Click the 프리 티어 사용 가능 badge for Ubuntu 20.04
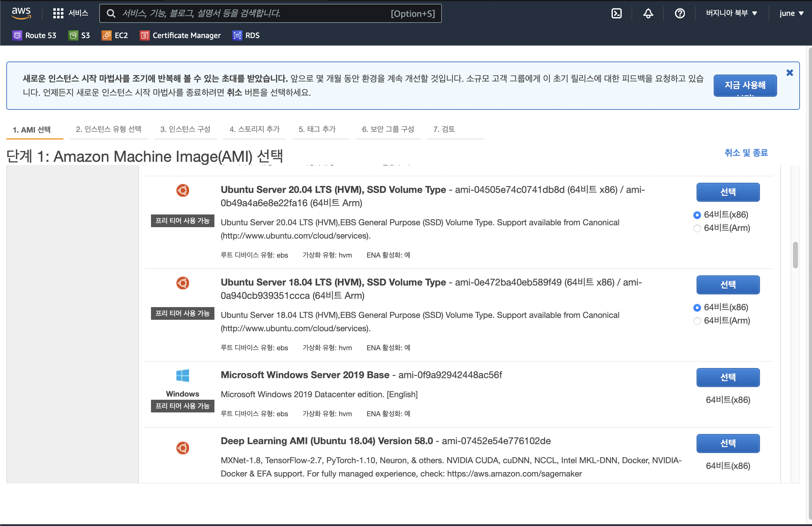812x526 pixels. click(182, 220)
